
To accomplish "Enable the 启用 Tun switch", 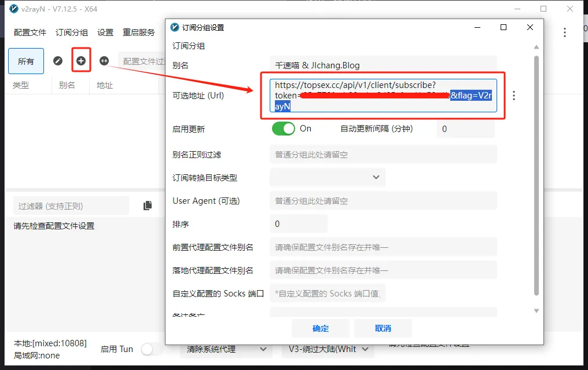I will [x=152, y=349].
